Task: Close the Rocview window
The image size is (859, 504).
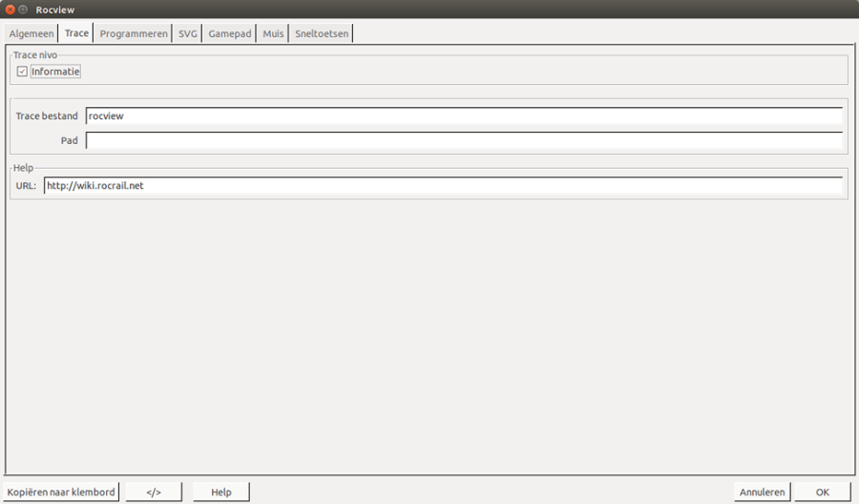Action: pos(10,10)
